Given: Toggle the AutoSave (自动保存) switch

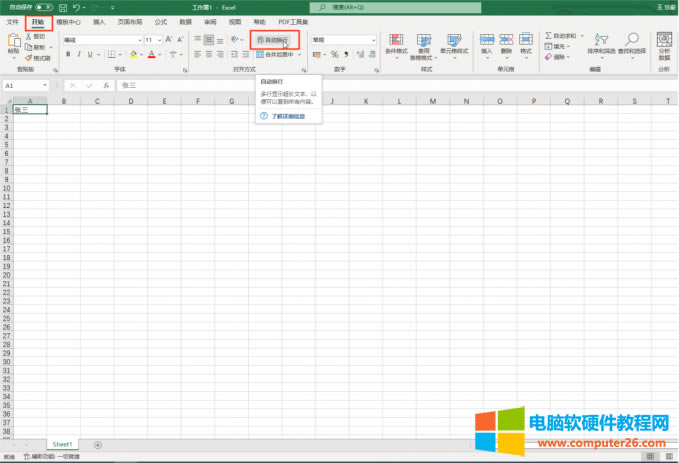Looking at the screenshot, I should [x=44, y=7].
